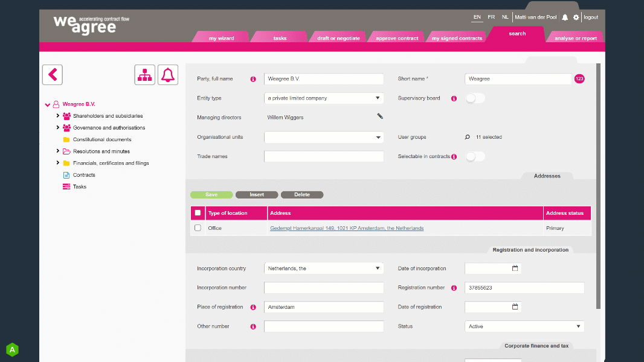This screenshot has height=362, width=644.
Task: Click info icon beside Supervisory board
Action: [454, 98]
